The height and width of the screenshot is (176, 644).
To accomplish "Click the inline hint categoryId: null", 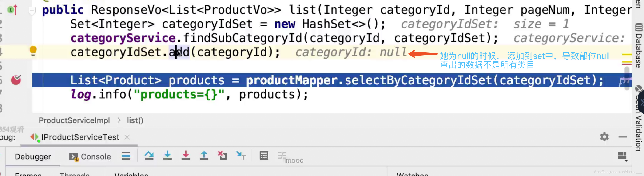I will coord(351,52).
